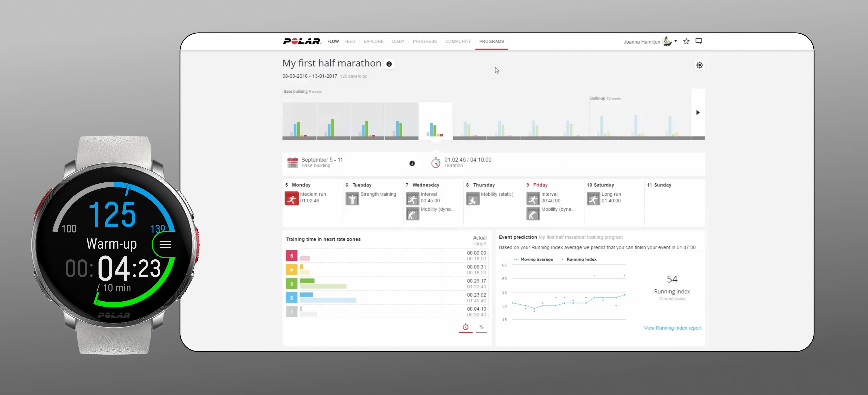Open Wednesday's Mobility (dyna...) icon
This screenshot has width=868, height=395.
pyautogui.click(x=412, y=214)
